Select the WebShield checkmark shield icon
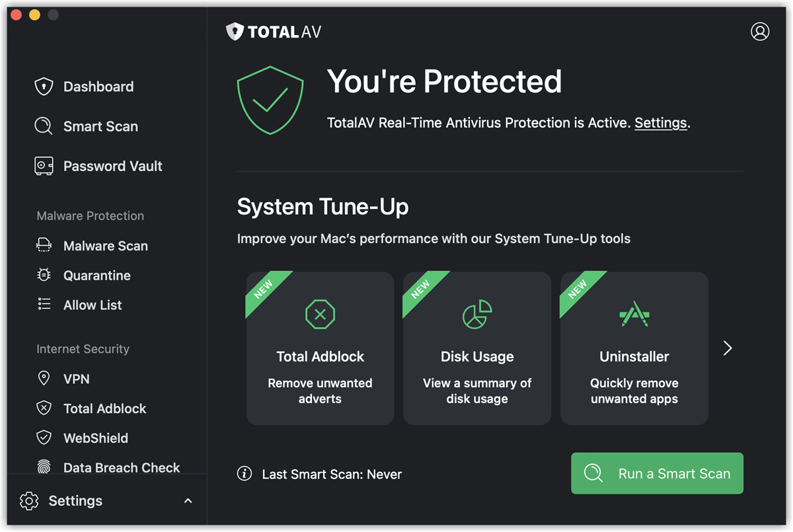793x532 pixels. tap(44, 438)
